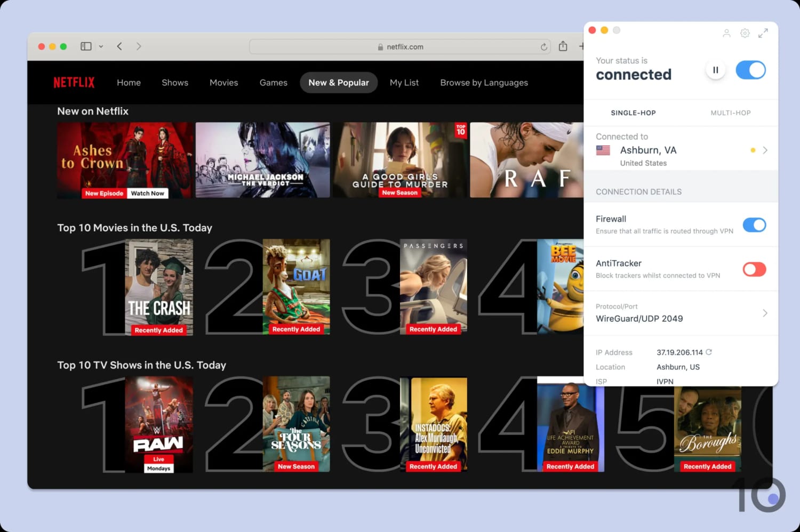This screenshot has height=532, width=800.
Task: Expand Protocol/Port WireGuard settings
Action: tap(765, 313)
